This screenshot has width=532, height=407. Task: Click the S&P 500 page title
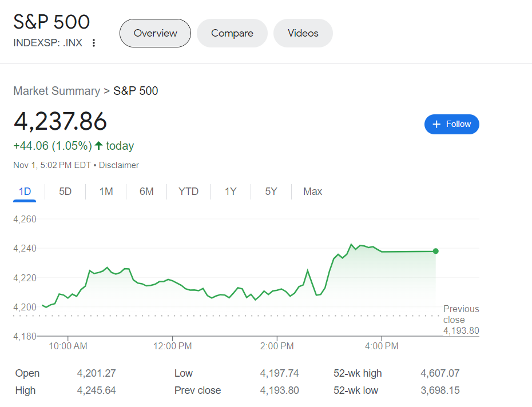coord(51,22)
